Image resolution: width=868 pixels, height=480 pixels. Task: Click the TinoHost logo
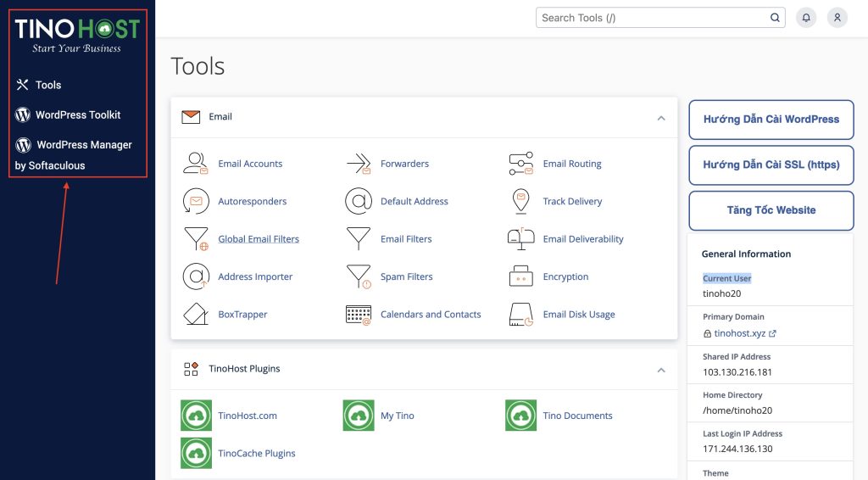77,36
